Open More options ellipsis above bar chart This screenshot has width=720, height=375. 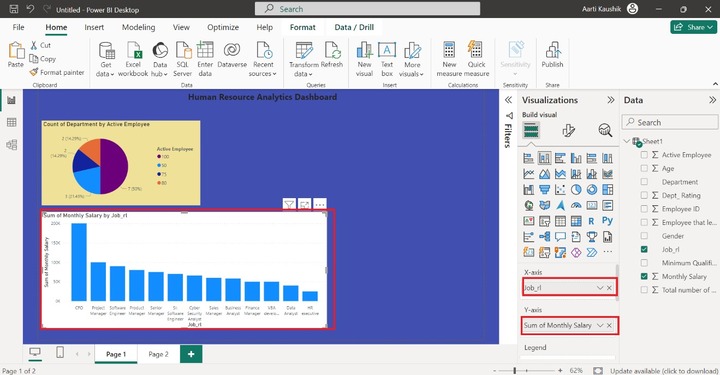pyautogui.click(x=320, y=205)
